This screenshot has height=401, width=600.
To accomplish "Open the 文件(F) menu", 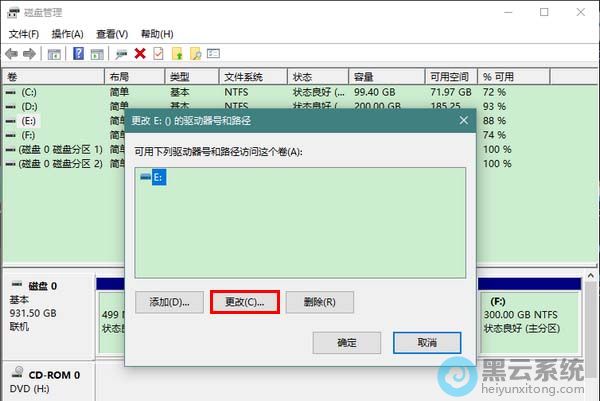I will pos(24,33).
